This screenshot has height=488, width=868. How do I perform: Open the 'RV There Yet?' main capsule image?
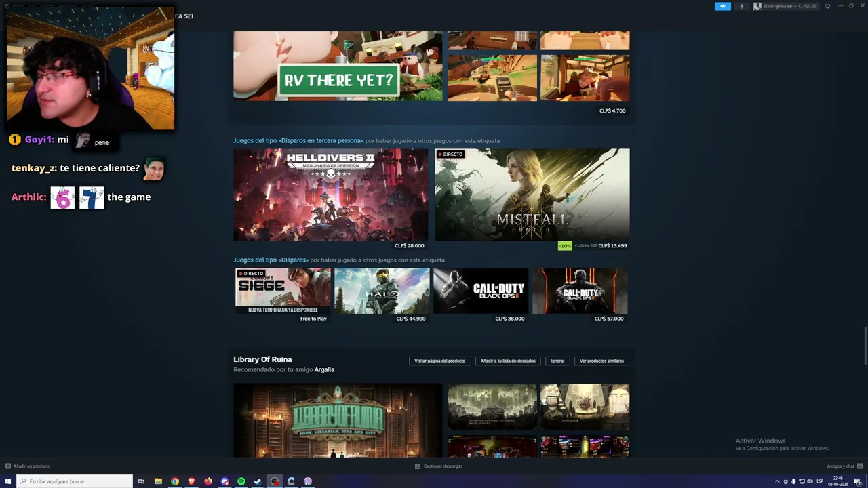tap(338, 66)
